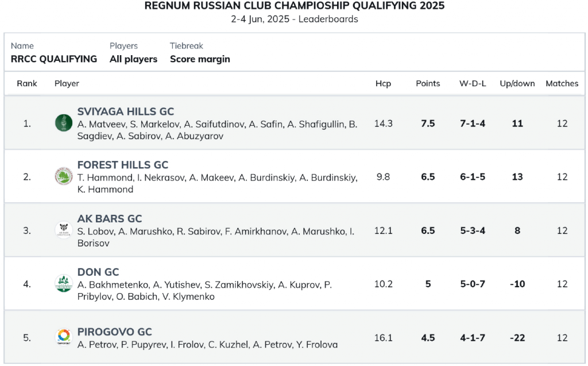588x366 pixels.
Task: Open the FOREST HILLS GC team name
Action: (123, 165)
